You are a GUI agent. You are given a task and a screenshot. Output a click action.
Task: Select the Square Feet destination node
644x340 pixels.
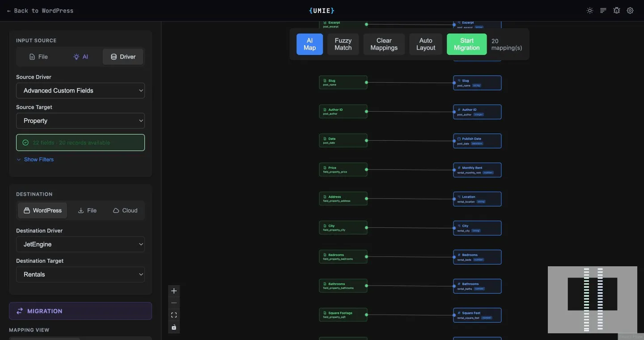477,315
